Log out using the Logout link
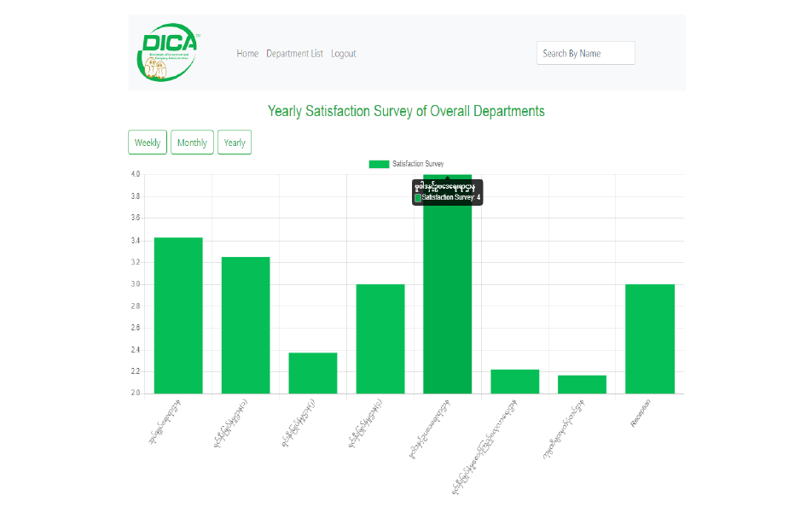The width and height of the screenshot is (812, 513). point(344,54)
